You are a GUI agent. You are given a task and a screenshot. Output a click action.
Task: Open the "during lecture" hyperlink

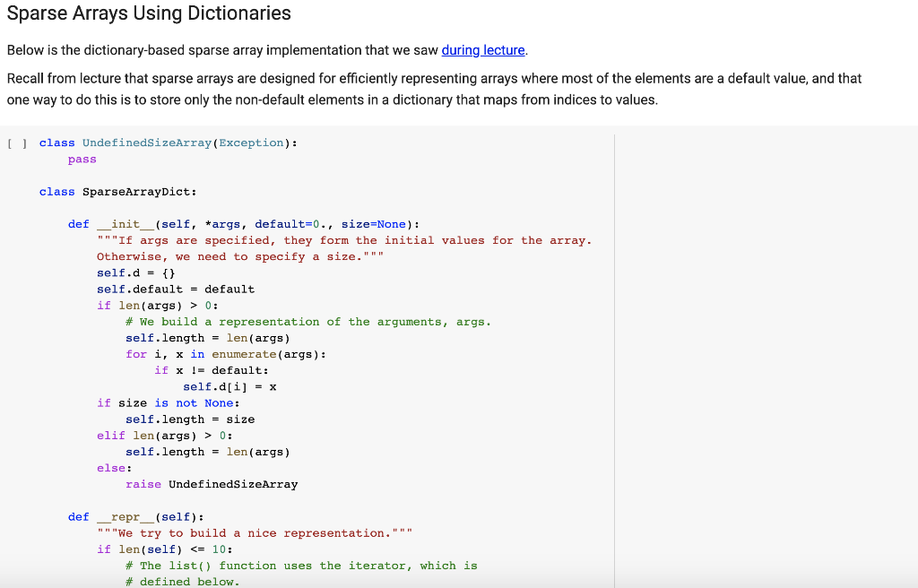pyautogui.click(x=482, y=49)
